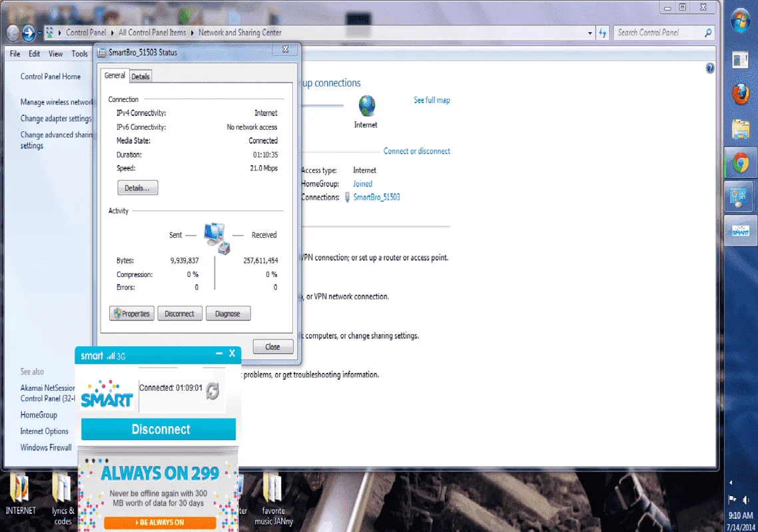Click the Smart logo in widget
This screenshot has width=758, height=532.
(107, 394)
